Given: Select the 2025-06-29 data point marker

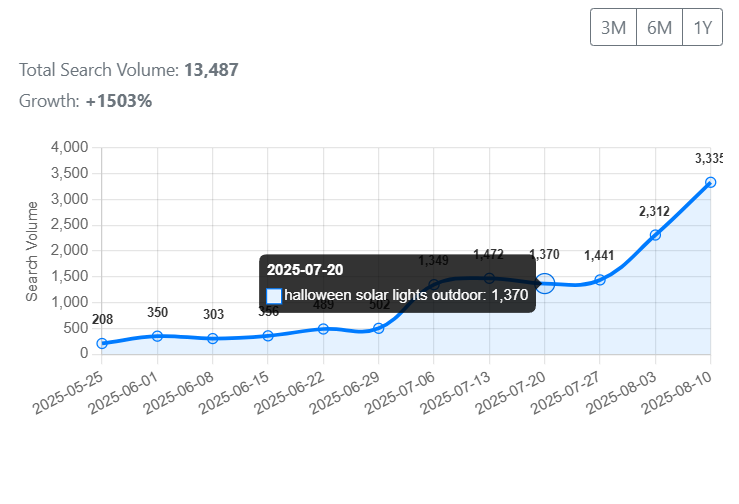Looking at the screenshot, I should coord(379,328).
